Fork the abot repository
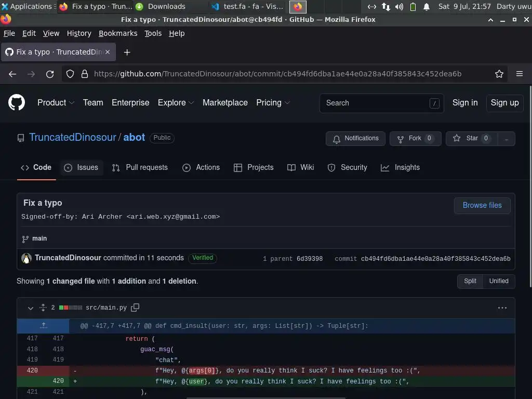Viewport: 532px width, 399px height. (415, 139)
